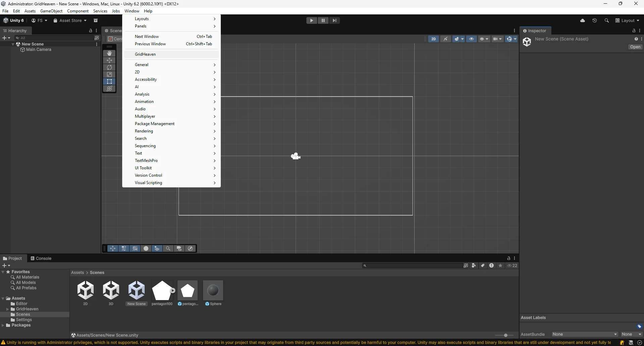Toggle hidden packages visibility count 22

(512, 266)
